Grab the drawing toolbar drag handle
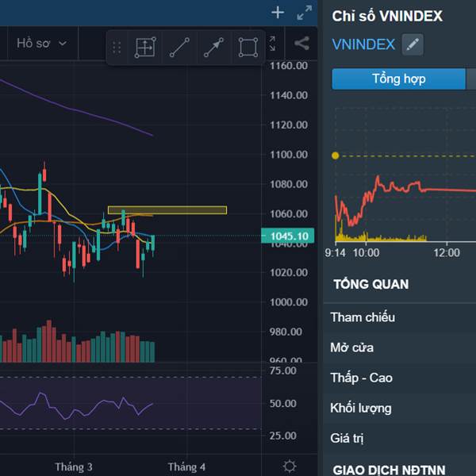Viewport: 476px width, 476px height. pyautogui.click(x=117, y=48)
